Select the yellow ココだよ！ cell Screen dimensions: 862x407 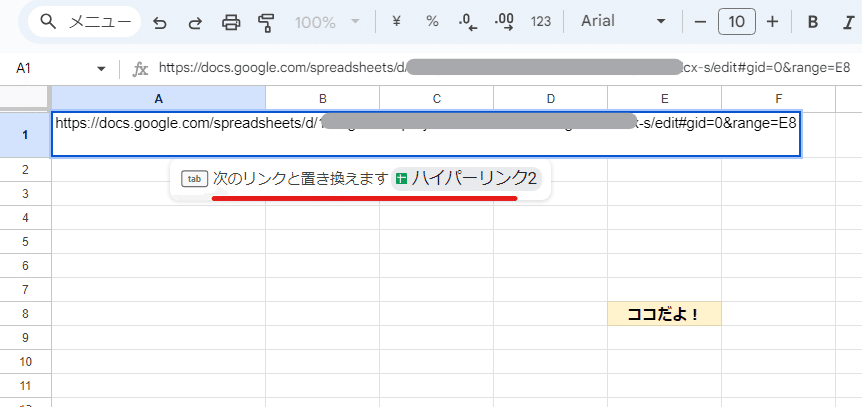(664, 314)
